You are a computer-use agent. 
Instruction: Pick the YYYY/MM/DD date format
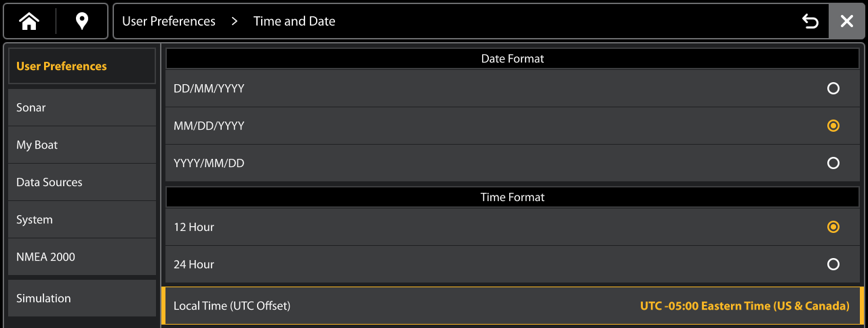pos(833,163)
